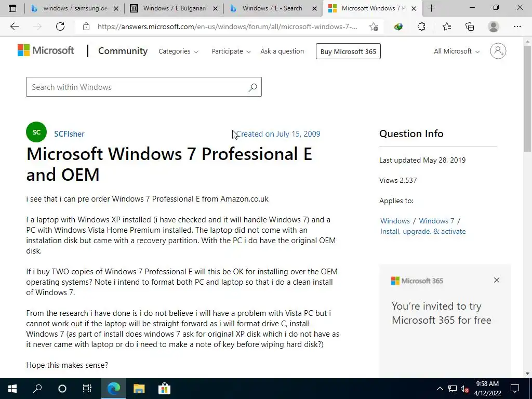Refresh the current page
The height and width of the screenshot is (399, 532).
click(60, 26)
